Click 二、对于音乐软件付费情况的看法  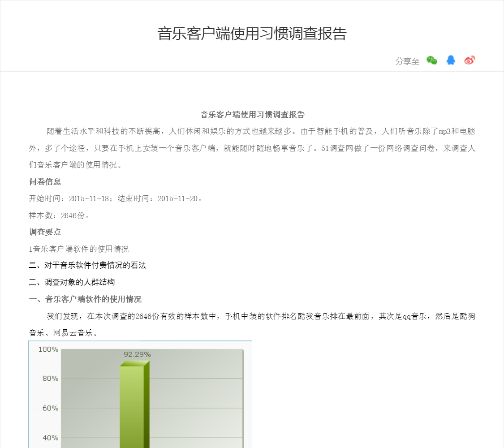click(x=87, y=265)
